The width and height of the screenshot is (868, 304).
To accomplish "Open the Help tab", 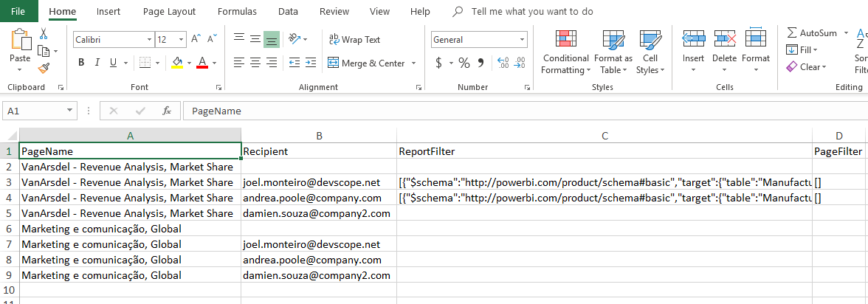I will [x=420, y=11].
